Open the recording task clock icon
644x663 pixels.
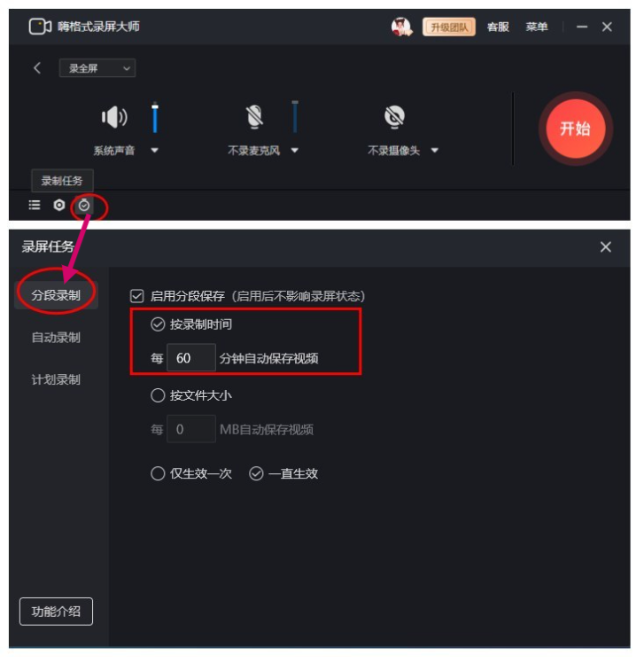84,205
